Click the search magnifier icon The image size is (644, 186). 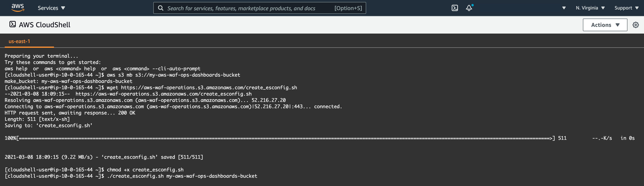[161, 8]
